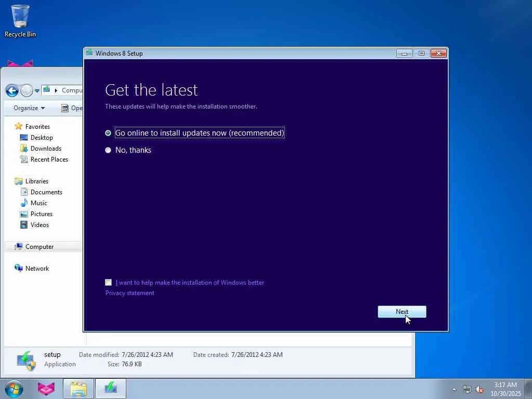Click the address bar location icon in Explorer
The image size is (532, 399).
pyautogui.click(x=46, y=89)
